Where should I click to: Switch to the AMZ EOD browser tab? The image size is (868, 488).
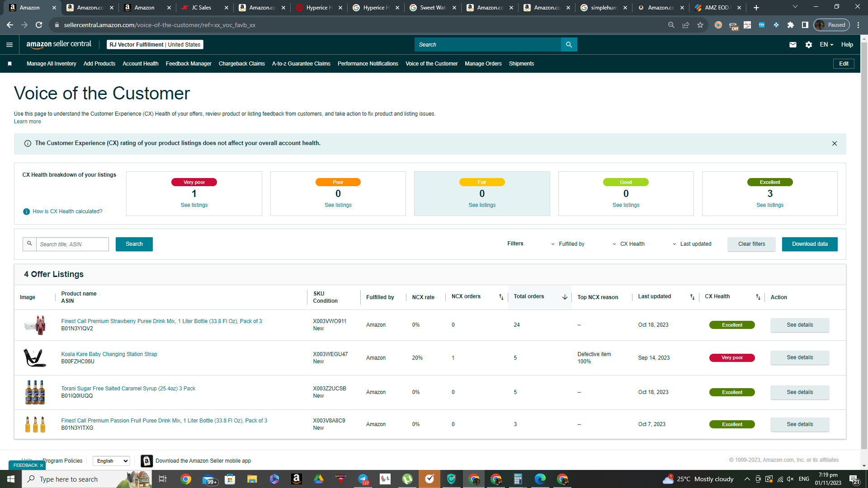(x=717, y=8)
